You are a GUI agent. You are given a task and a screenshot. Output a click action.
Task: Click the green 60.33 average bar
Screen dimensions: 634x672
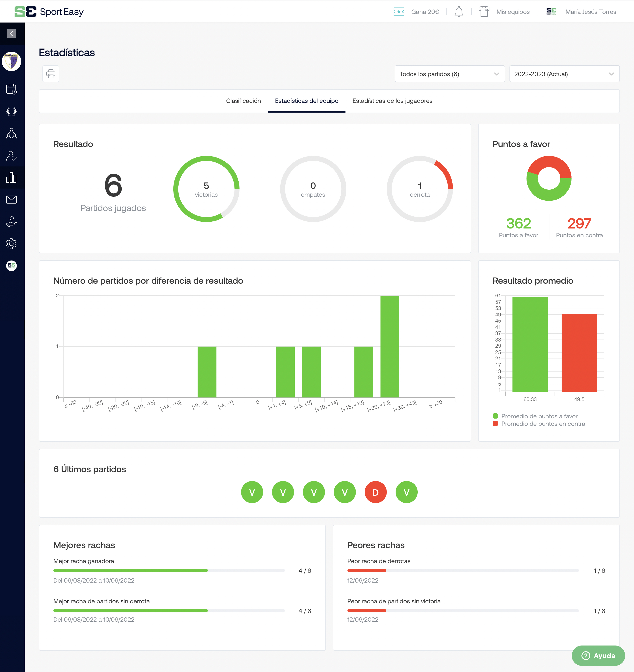(530, 344)
